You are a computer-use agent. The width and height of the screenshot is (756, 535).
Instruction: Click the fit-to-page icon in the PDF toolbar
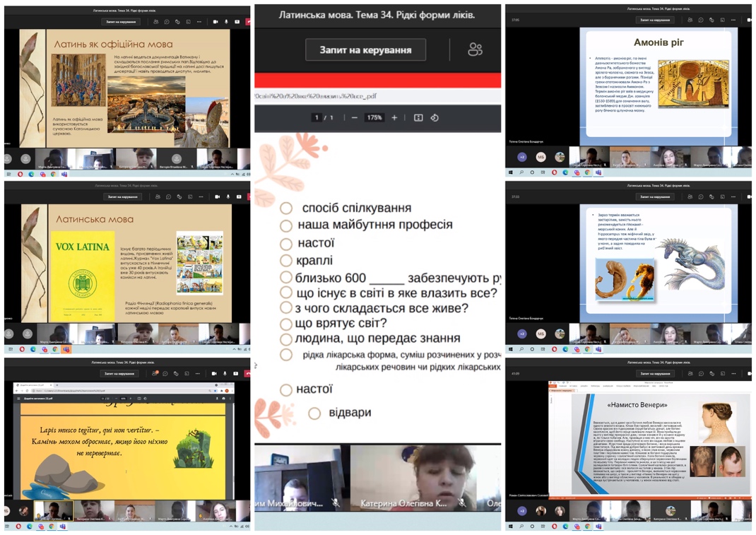pyautogui.click(x=418, y=118)
